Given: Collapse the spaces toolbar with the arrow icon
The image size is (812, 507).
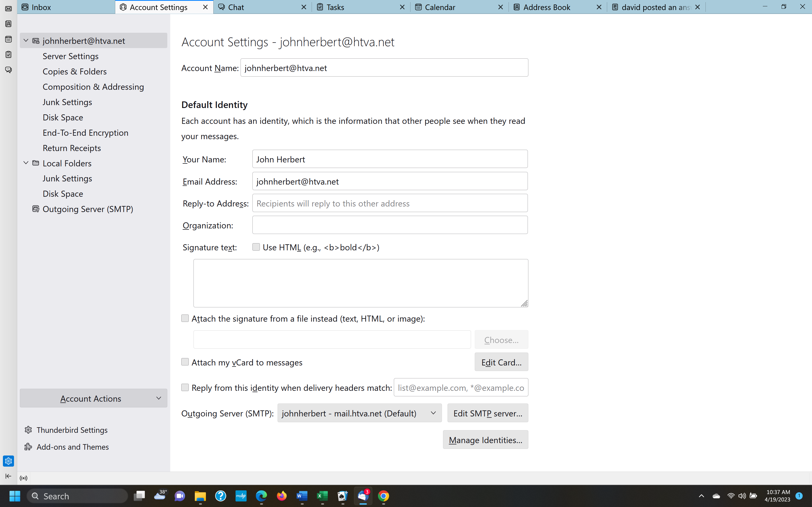Looking at the screenshot, I should (8, 476).
